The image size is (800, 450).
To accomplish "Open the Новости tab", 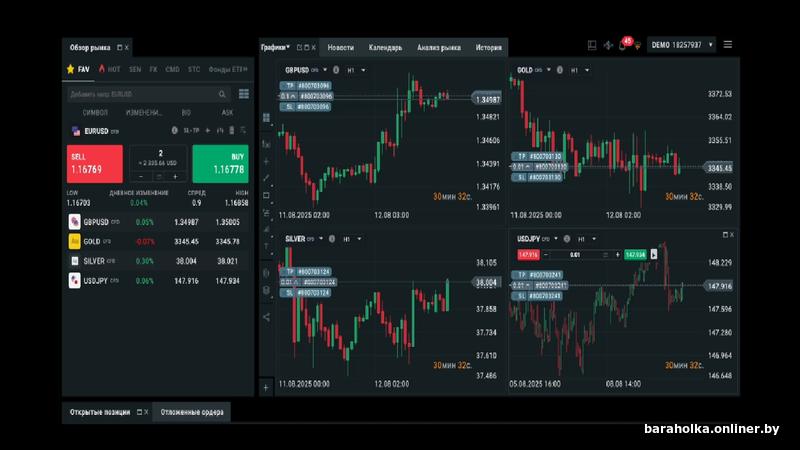I will coord(340,47).
